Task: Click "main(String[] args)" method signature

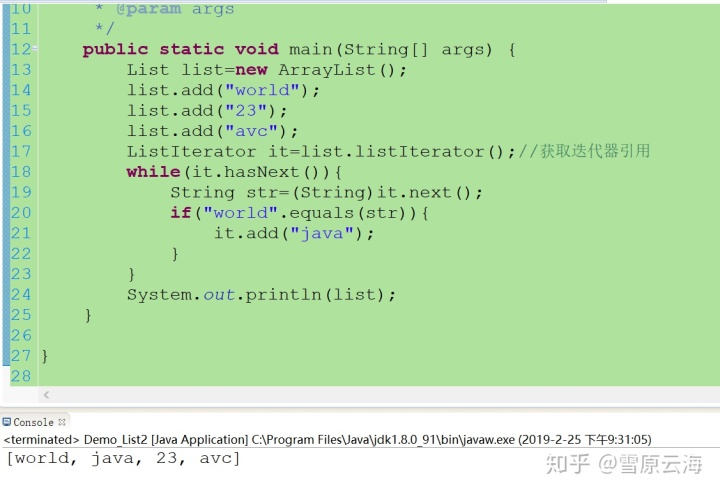Action: tap(390, 49)
